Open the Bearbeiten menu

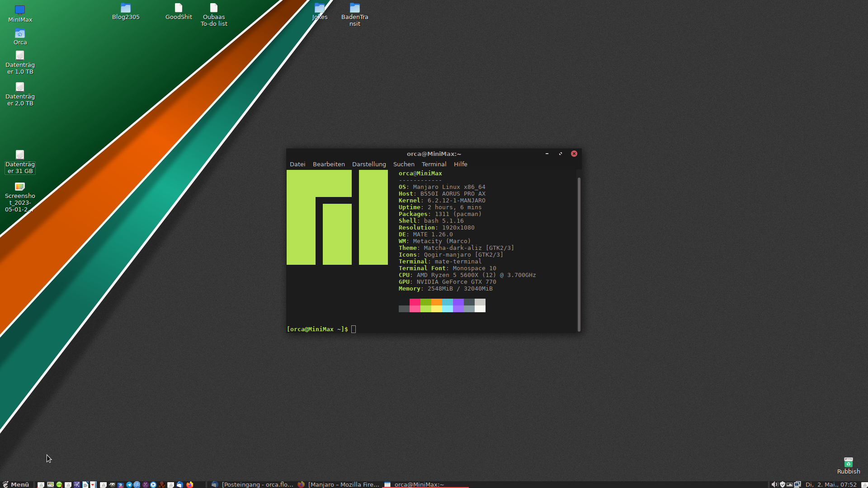(329, 164)
